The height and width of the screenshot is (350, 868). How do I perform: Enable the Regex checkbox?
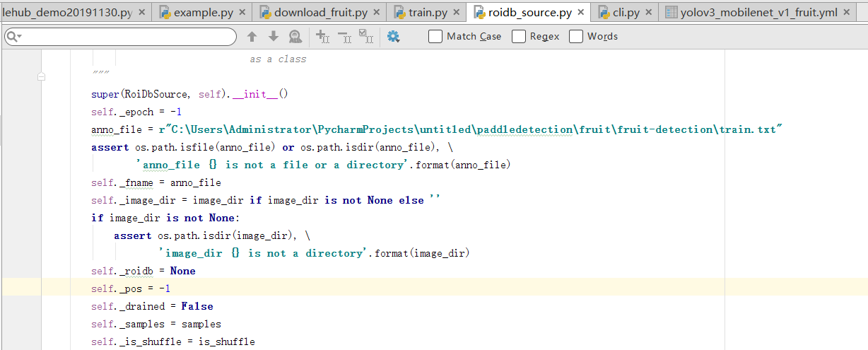pos(519,36)
